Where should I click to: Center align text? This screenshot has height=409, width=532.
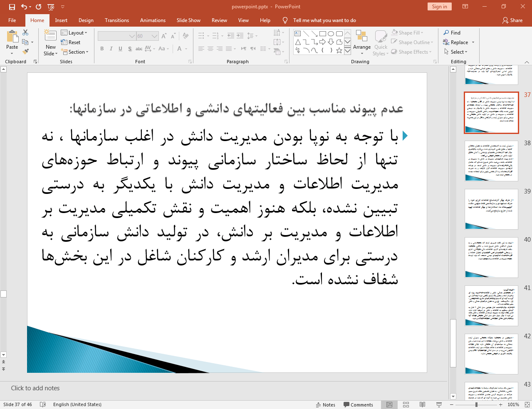pyautogui.click(x=210, y=49)
